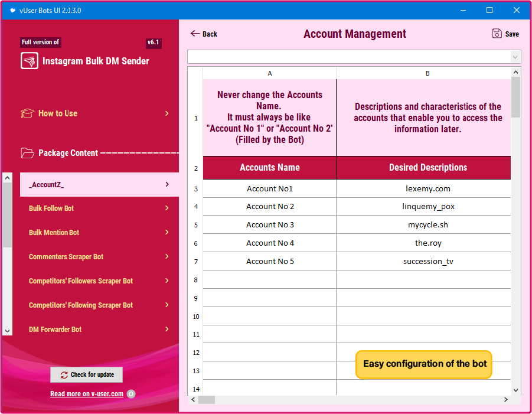Click the 'Package Content' heading

[x=68, y=153]
